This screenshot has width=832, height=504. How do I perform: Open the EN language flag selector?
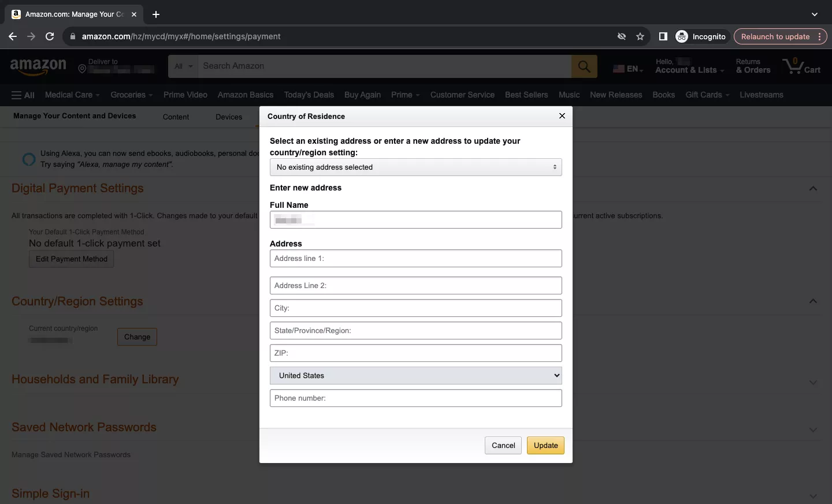click(x=628, y=69)
